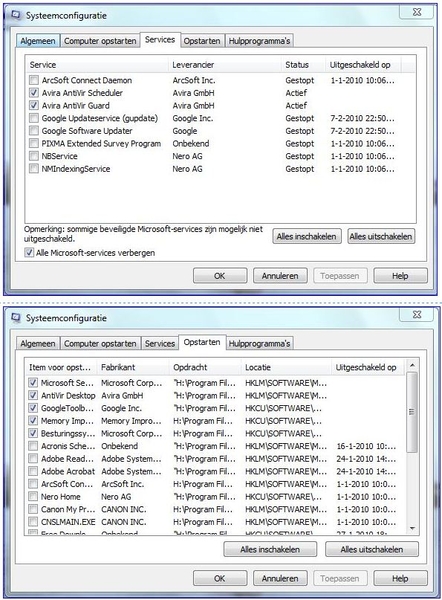Switch to Services tab in Opstarten-tab window
The image size is (442, 600).
[160, 343]
